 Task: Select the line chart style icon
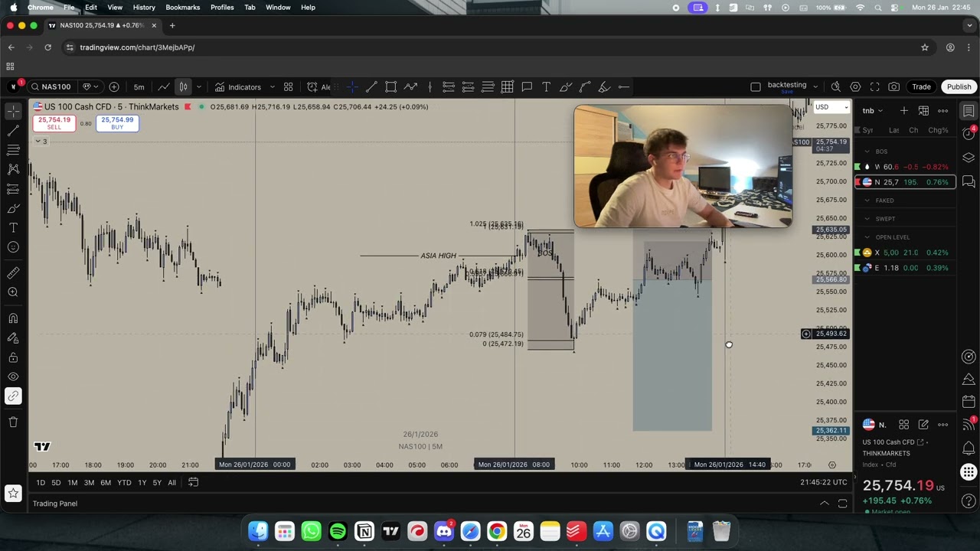coord(163,86)
